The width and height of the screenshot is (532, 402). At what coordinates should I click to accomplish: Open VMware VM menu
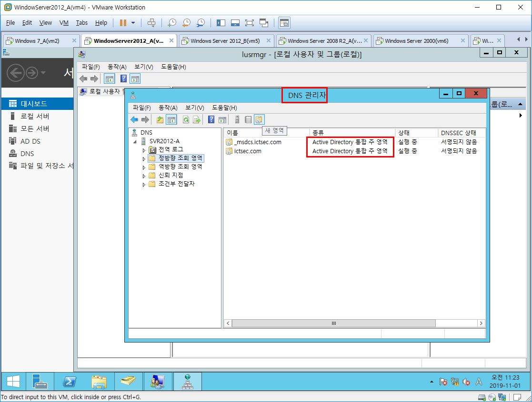64,23
